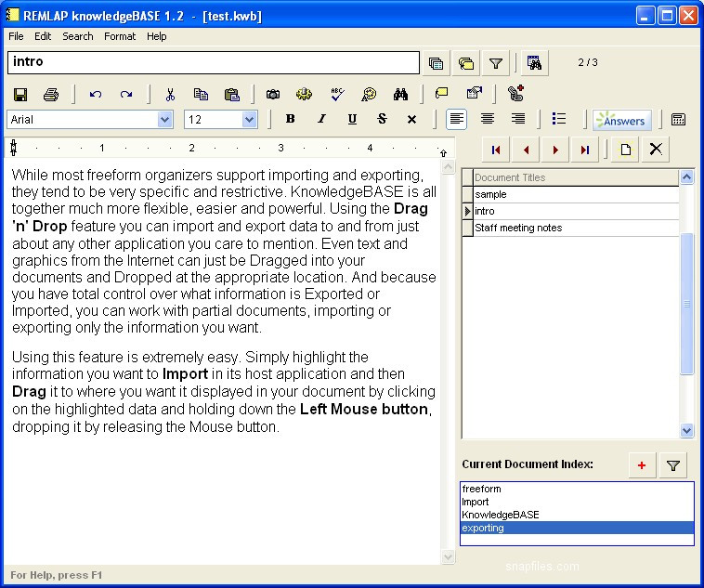
Task: Click the stacked windows icon beside title field
Action: tap(436, 63)
